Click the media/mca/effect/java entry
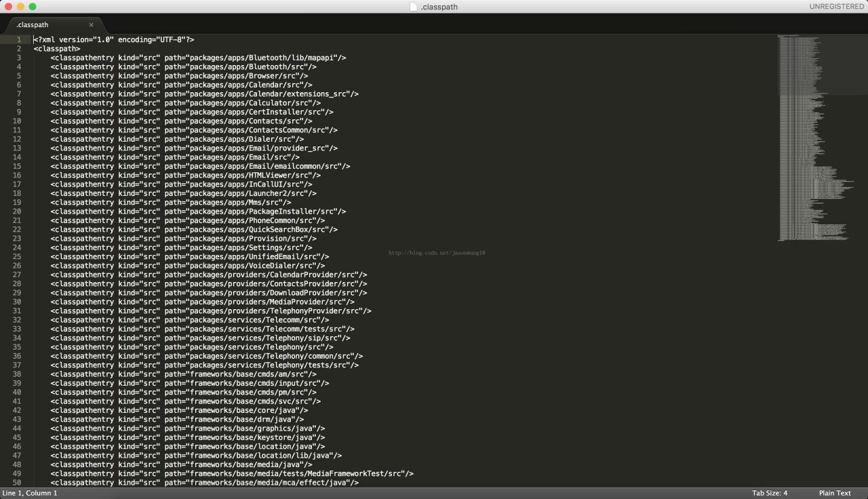Screen dimensions: 868x499 205,483
